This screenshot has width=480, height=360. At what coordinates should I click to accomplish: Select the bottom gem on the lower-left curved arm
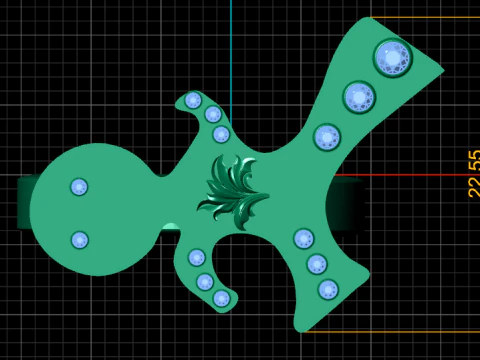[222, 299]
